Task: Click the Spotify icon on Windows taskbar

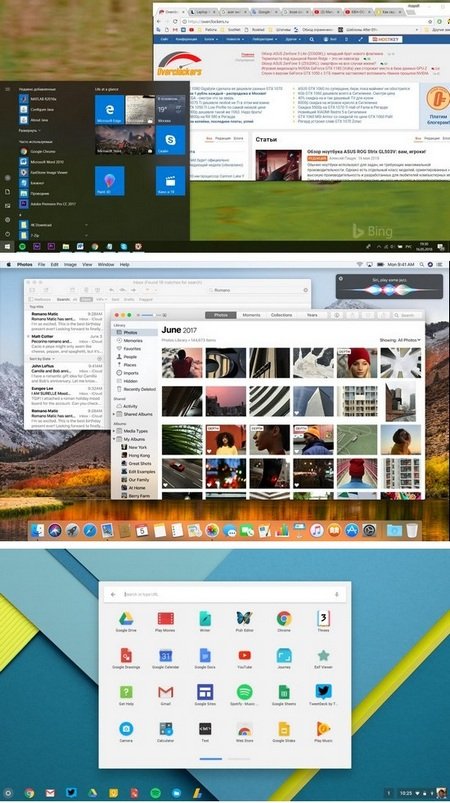Action: click(x=23, y=246)
